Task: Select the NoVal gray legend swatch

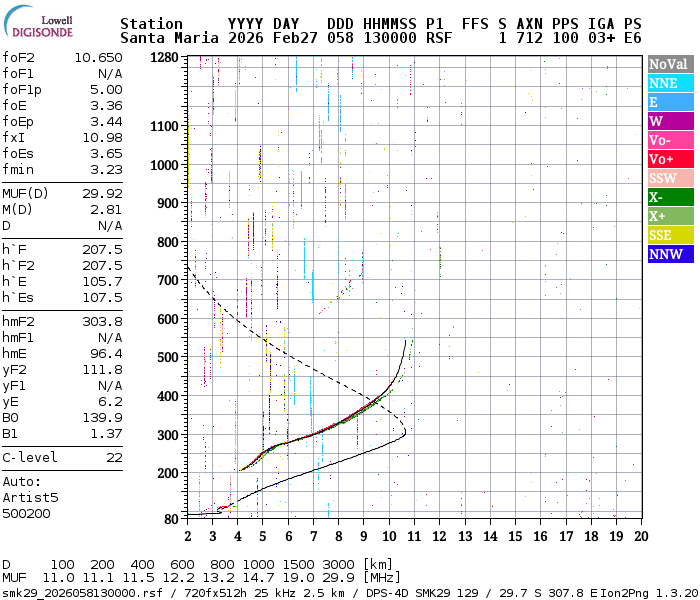Action: [x=667, y=64]
